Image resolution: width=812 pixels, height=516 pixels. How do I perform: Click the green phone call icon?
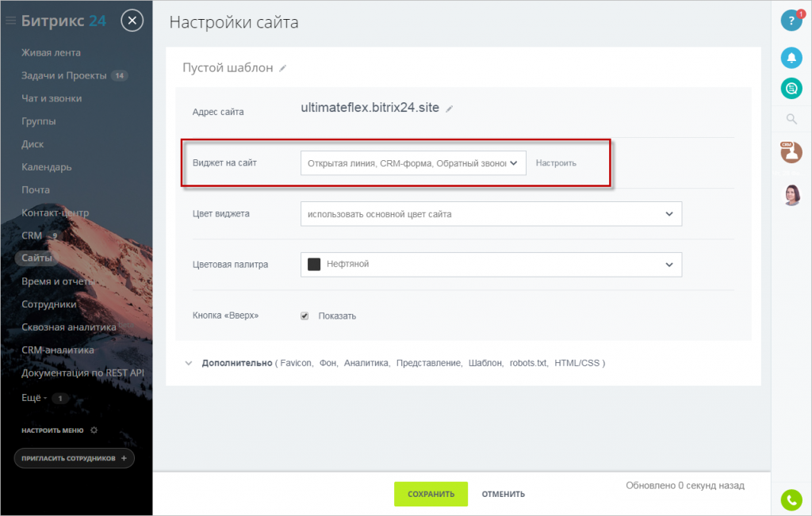(x=791, y=499)
